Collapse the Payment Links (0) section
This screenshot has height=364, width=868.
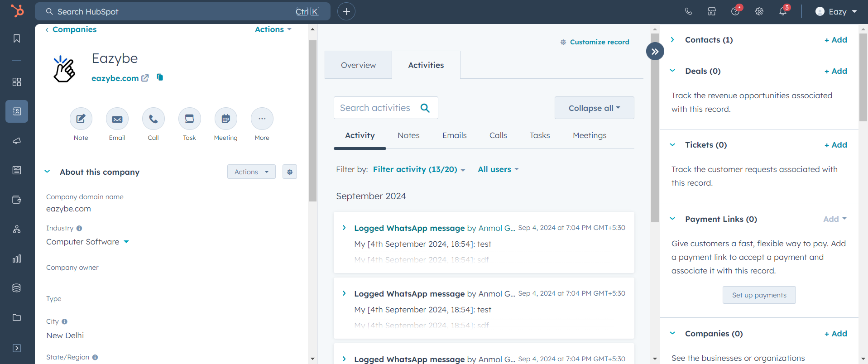(673, 219)
